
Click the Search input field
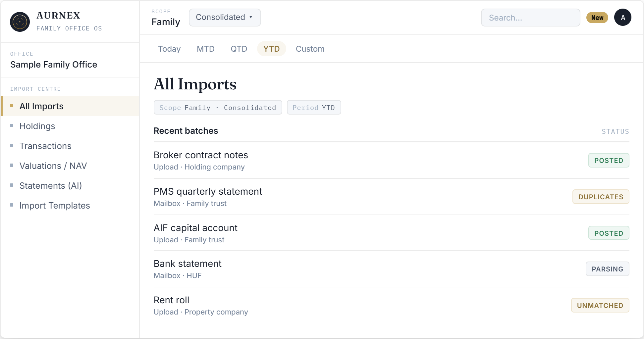click(531, 18)
